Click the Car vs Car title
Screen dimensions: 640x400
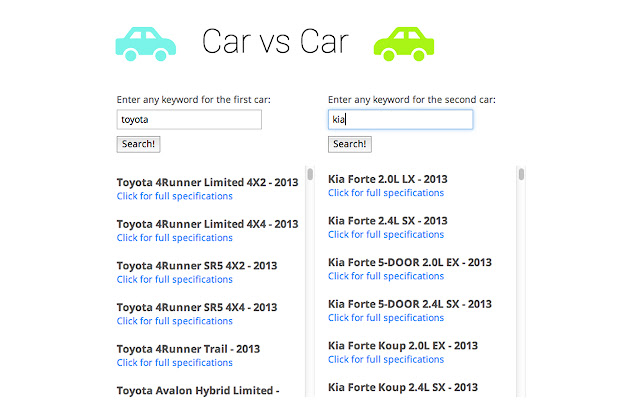coord(275,42)
